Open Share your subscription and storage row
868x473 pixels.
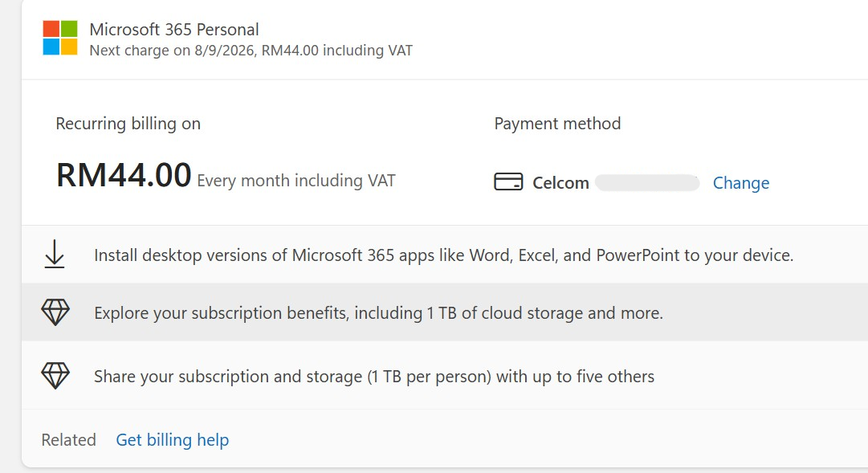[445, 376]
